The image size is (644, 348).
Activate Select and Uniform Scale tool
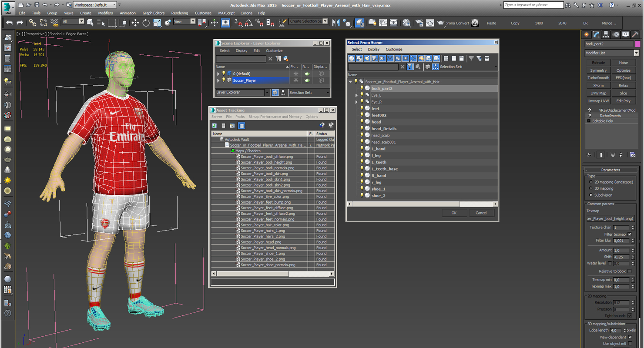tap(157, 23)
